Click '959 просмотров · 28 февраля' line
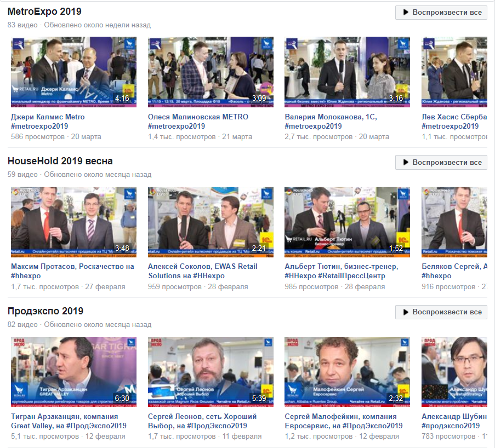The height and width of the screenshot is (448, 495). [x=198, y=287]
